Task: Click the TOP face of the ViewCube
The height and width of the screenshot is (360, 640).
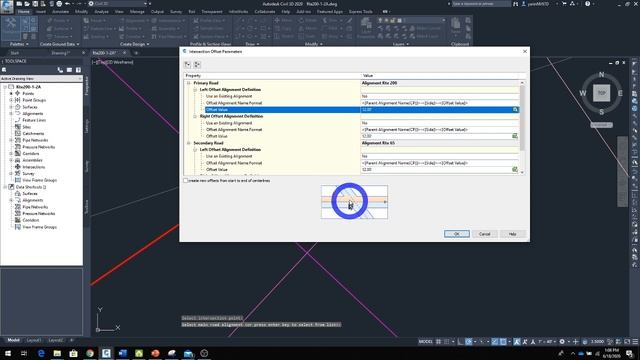Action: 602,93
